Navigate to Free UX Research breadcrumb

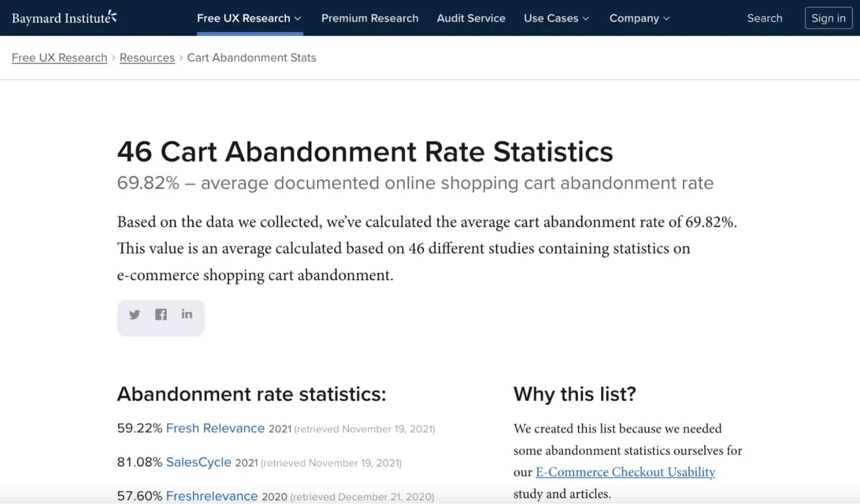(x=59, y=57)
